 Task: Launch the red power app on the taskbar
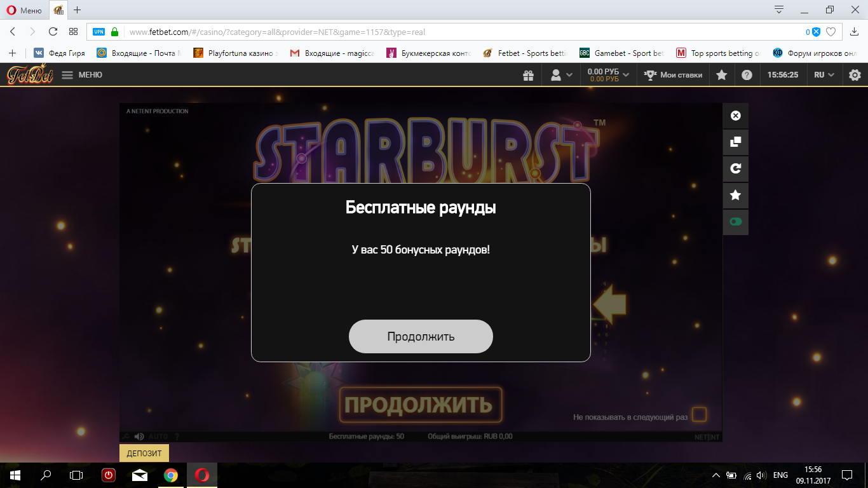[108, 475]
